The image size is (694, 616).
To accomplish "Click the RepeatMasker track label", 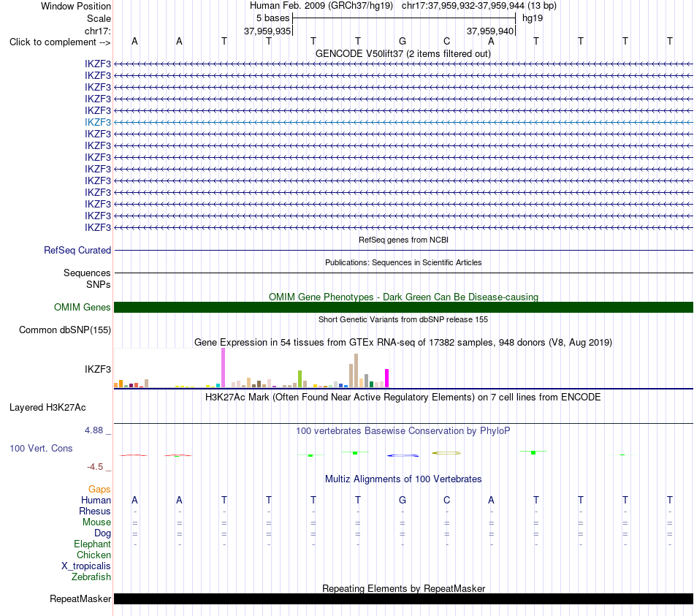I will (x=80, y=598).
